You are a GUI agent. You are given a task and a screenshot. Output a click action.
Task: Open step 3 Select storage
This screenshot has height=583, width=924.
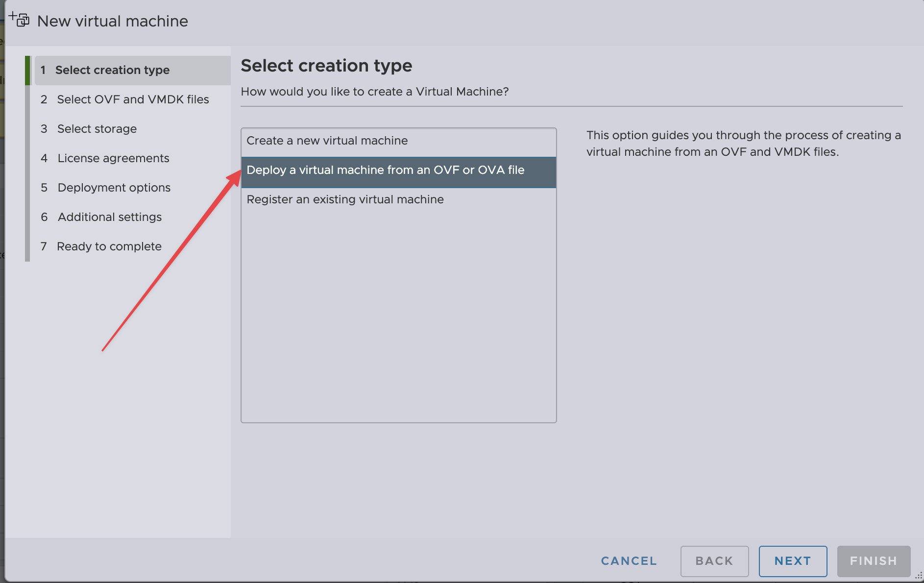click(97, 129)
